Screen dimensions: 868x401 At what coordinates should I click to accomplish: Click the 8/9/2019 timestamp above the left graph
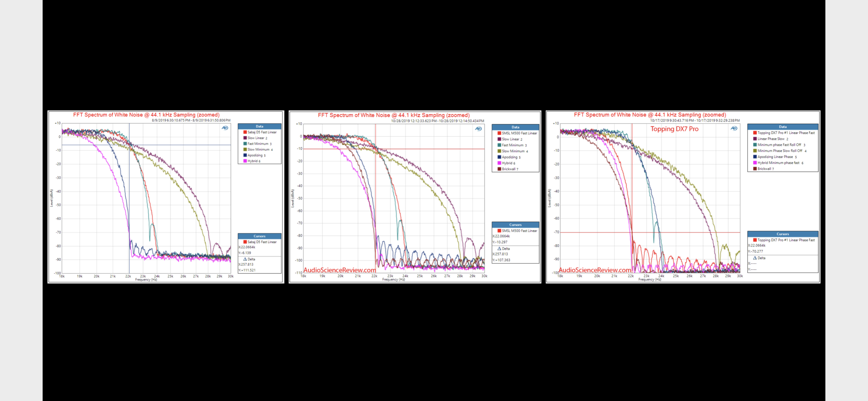(x=191, y=120)
